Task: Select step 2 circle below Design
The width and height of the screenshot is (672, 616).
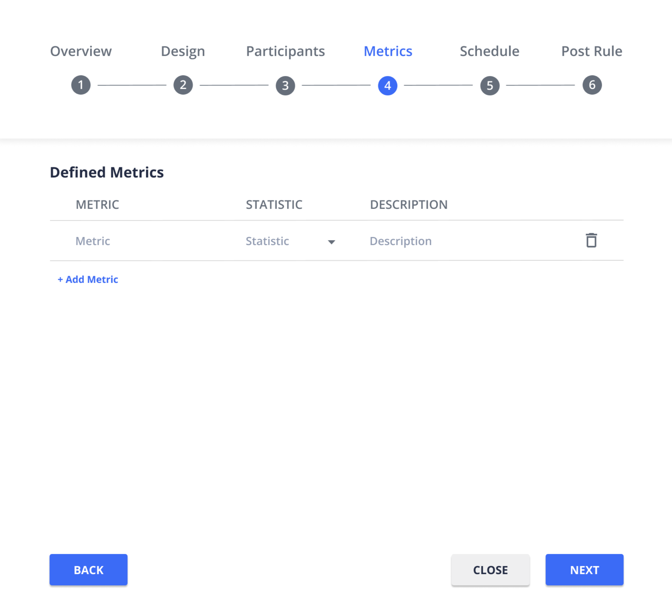Action: pos(183,85)
